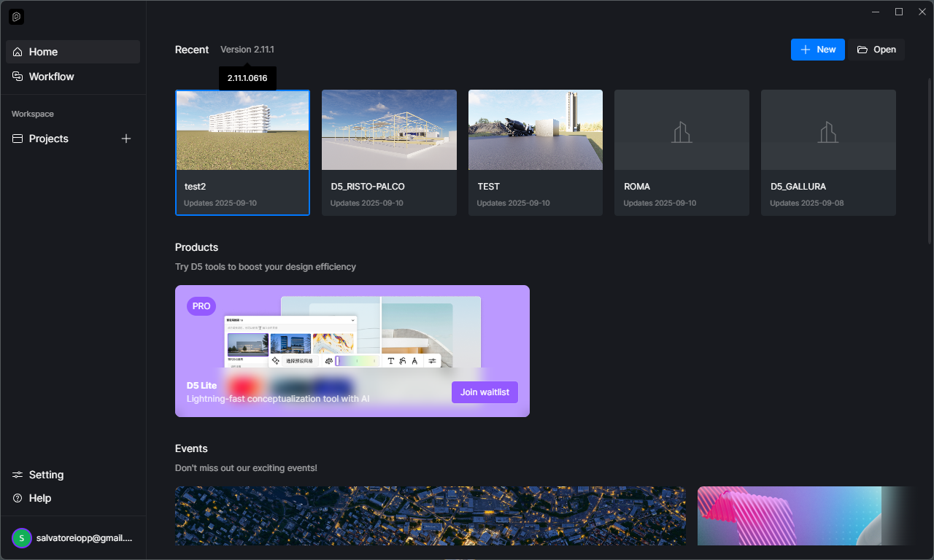Open Projects in the Workspace
This screenshot has width=934, height=560.
click(x=49, y=139)
